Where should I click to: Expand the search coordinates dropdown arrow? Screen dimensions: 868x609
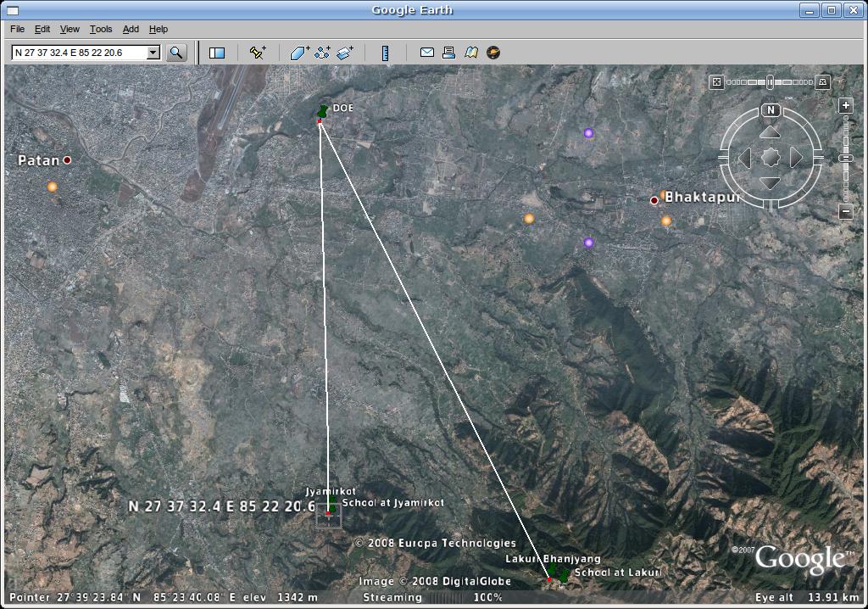pyautogui.click(x=153, y=53)
